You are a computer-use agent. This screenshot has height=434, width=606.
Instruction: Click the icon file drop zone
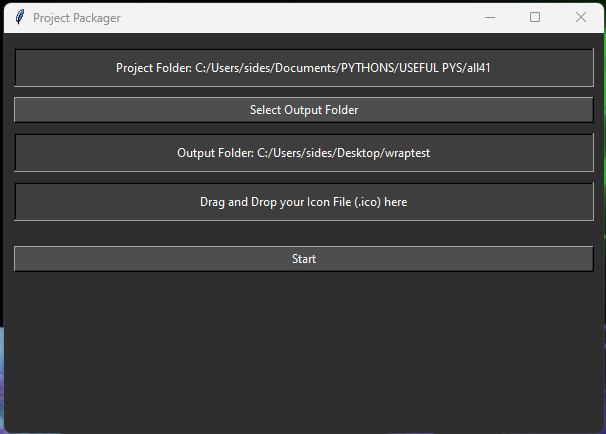pos(304,202)
